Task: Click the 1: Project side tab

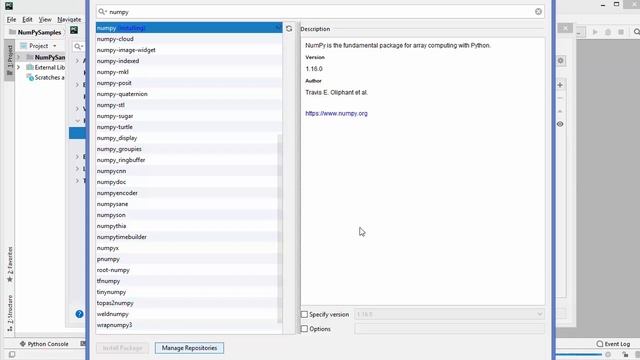Action: pyautogui.click(x=10, y=60)
